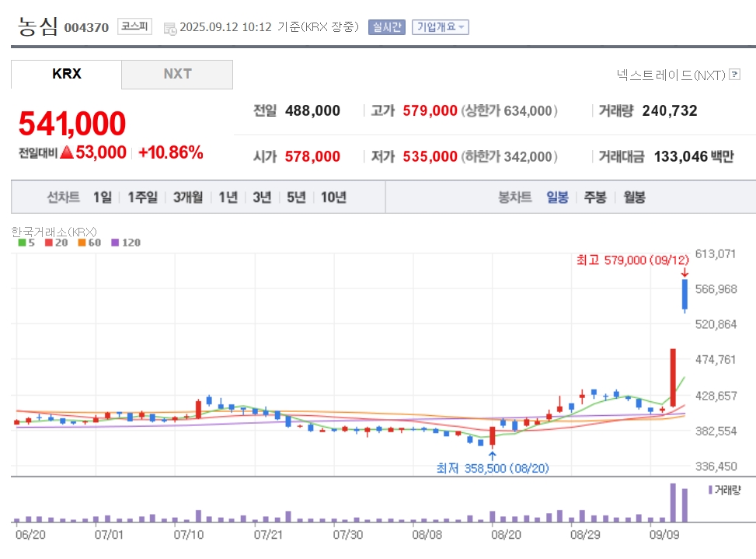Click the green 5-day moving average swatch
756x559 pixels.
(21, 243)
